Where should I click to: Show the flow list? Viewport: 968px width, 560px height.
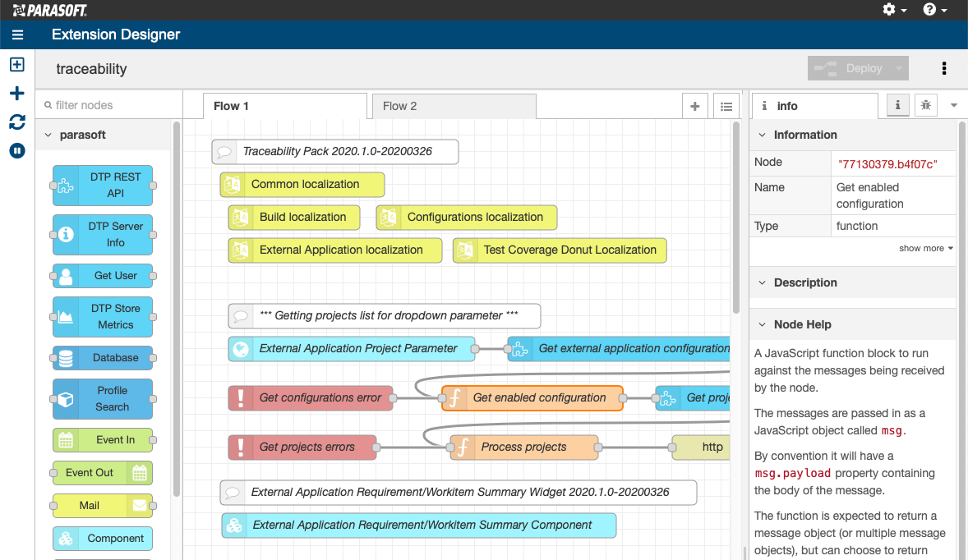click(x=726, y=106)
